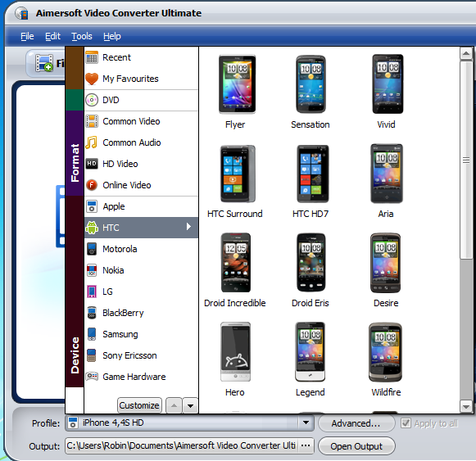Click the DVD disc icon

click(92, 100)
